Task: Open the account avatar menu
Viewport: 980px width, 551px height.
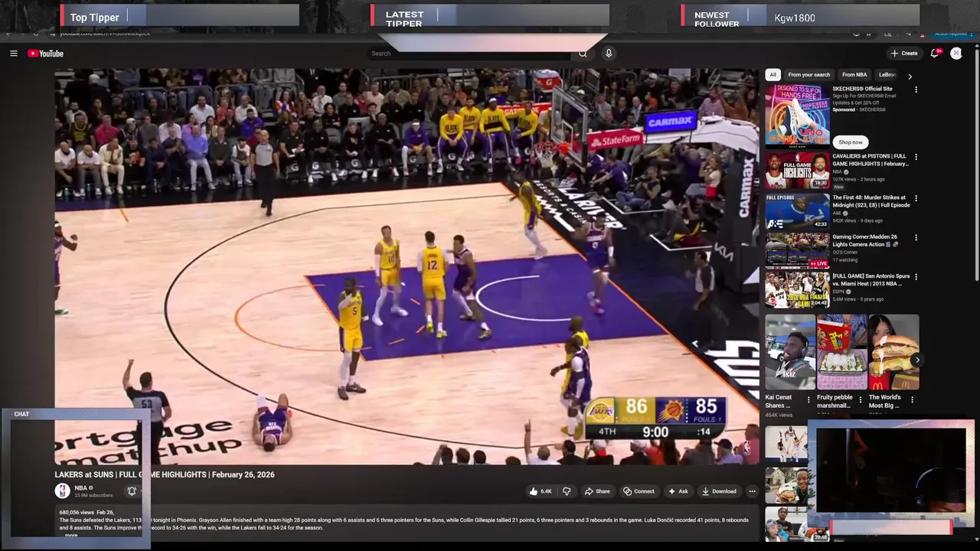Action: (x=956, y=54)
